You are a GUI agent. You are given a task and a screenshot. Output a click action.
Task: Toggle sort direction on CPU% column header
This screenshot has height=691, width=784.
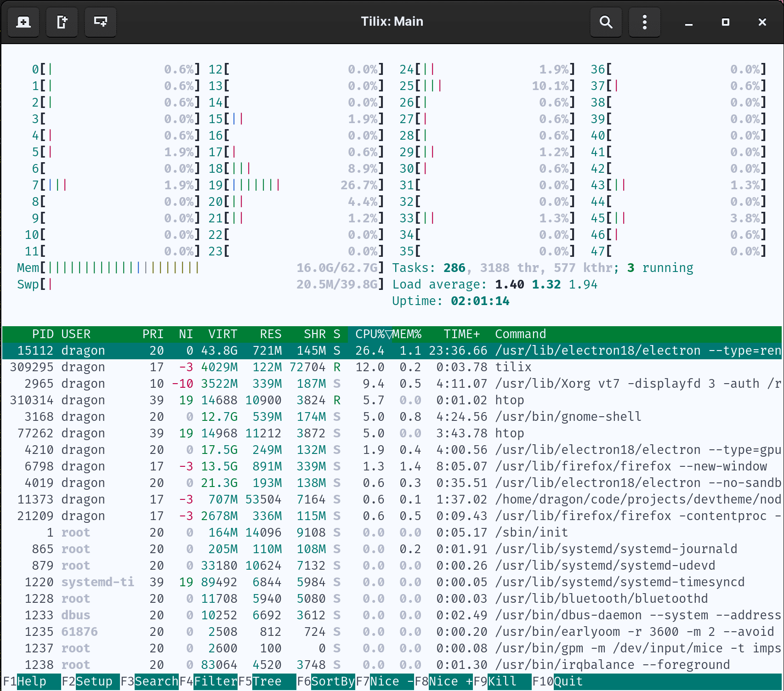click(370, 334)
